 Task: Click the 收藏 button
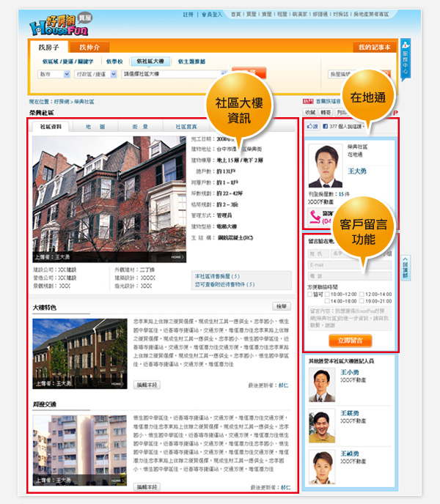tap(310, 112)
